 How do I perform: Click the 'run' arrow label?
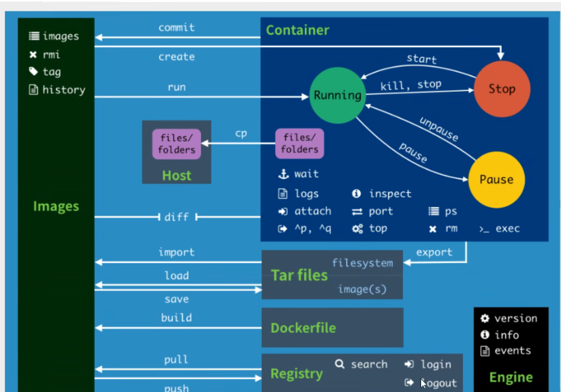point(177,87)
